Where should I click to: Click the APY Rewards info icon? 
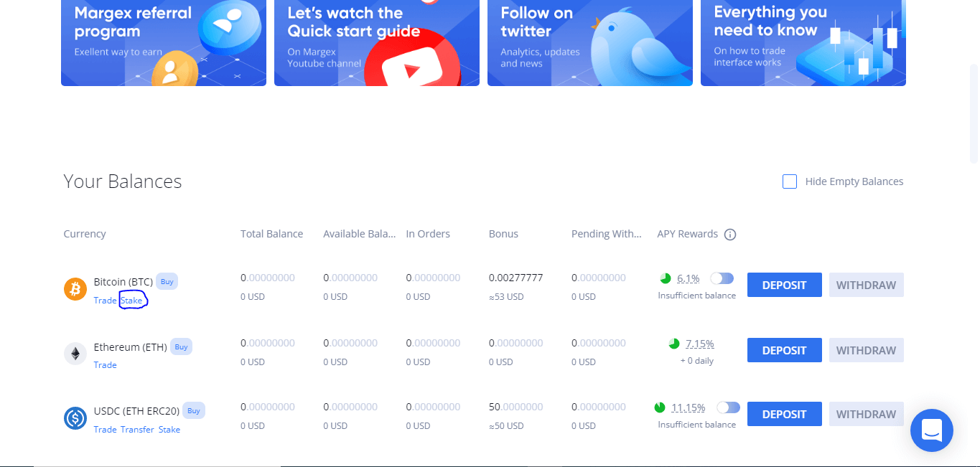(730, 235)
